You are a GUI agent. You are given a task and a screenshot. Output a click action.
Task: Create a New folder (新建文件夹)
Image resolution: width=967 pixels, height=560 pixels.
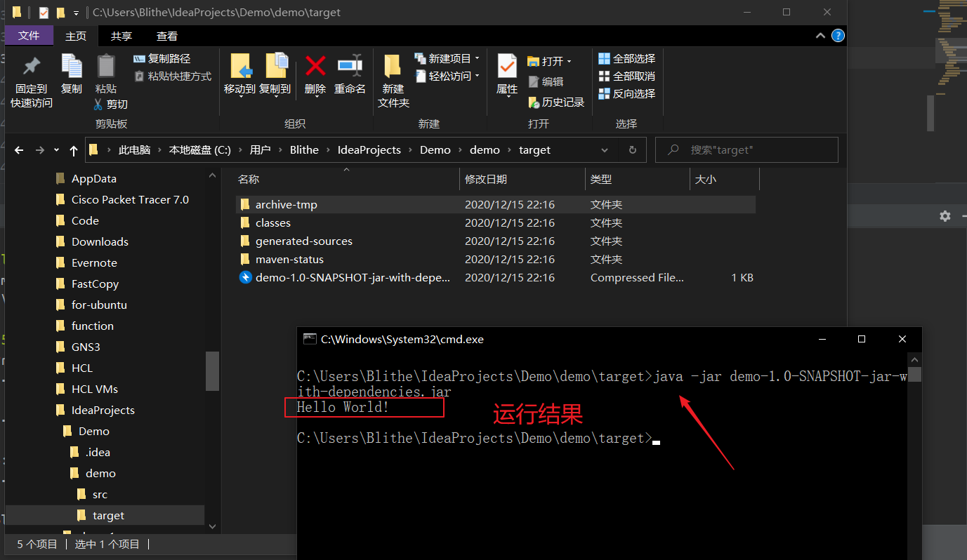(393, 81)
